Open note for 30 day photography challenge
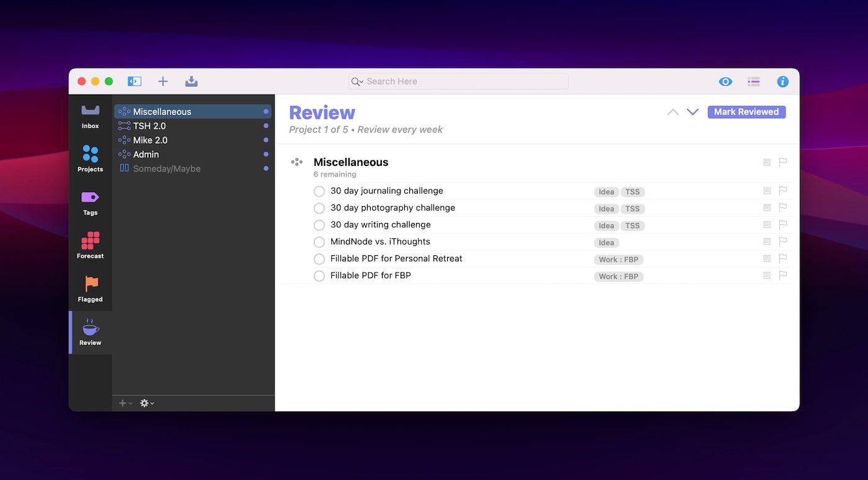 (x=767, y=207)
